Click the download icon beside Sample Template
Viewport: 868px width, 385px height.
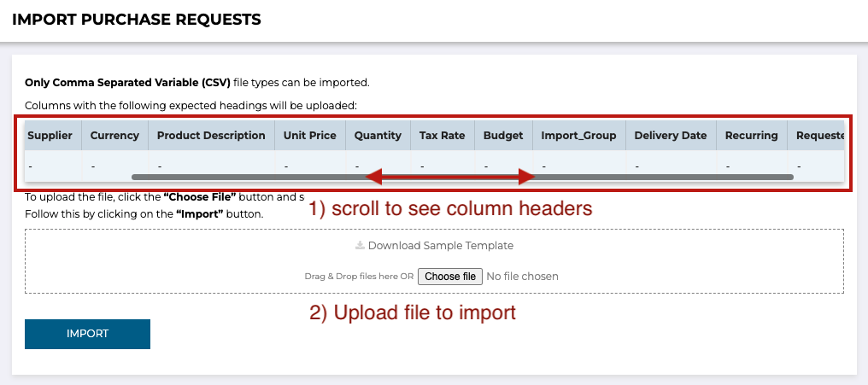[360, 245]
